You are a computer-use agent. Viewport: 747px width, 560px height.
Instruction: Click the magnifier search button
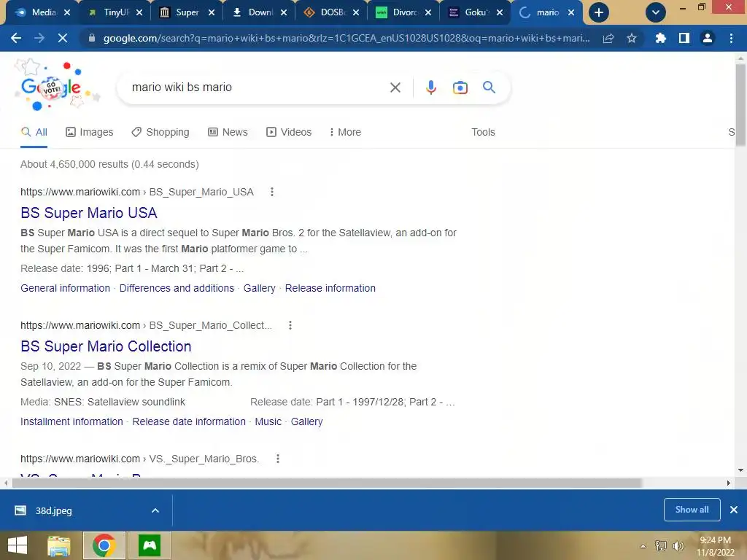pyautogui.click(x=489, y=87)
